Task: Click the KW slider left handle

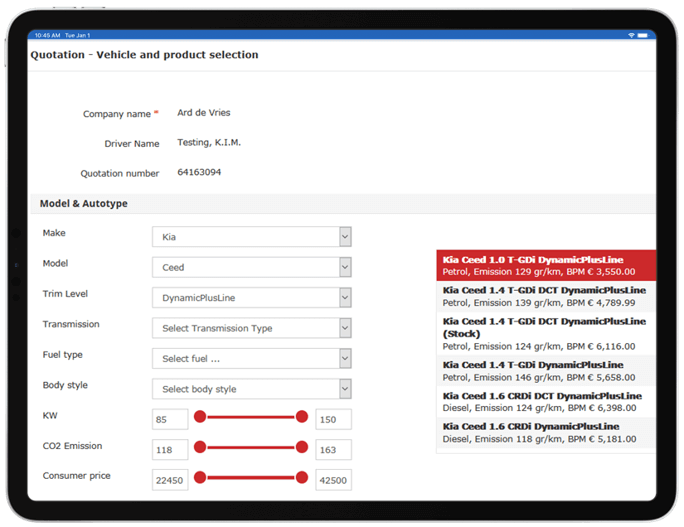Action: [x=200, y=417]
